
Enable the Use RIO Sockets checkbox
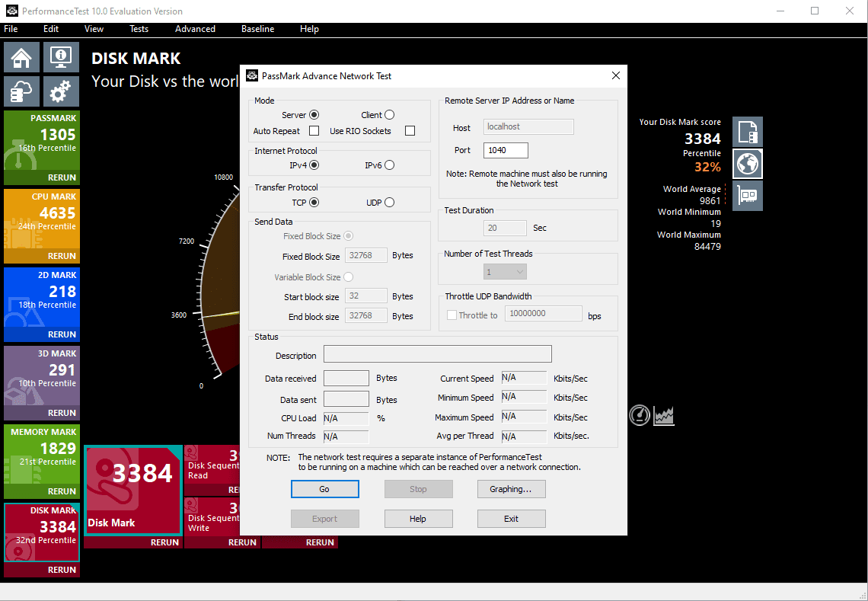point(410,131)
